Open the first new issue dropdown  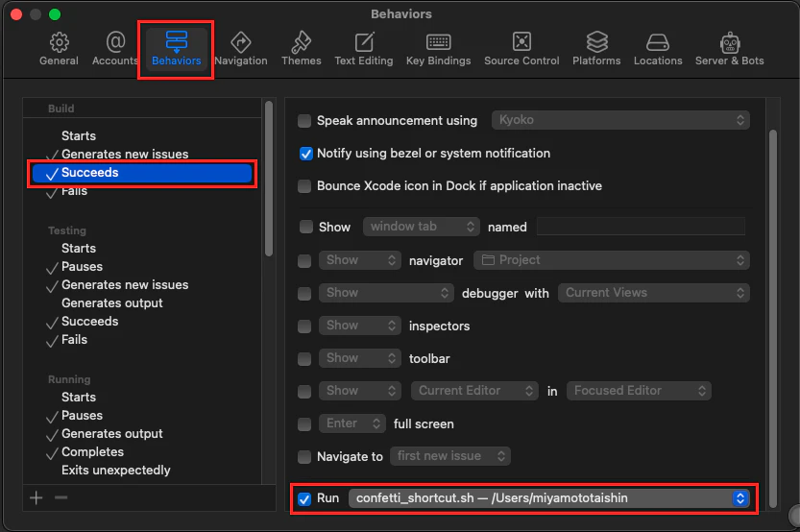(x=450, y=456)
